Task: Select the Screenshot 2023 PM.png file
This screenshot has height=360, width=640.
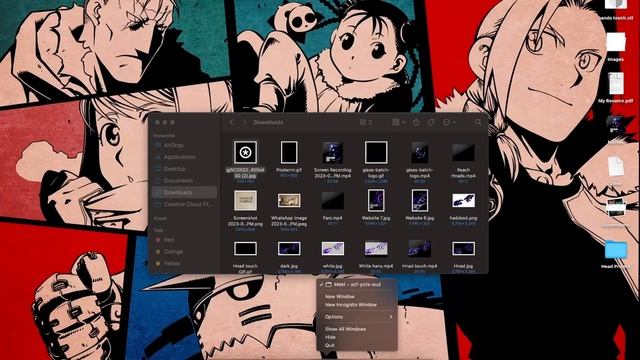Action: coord(245,200)
